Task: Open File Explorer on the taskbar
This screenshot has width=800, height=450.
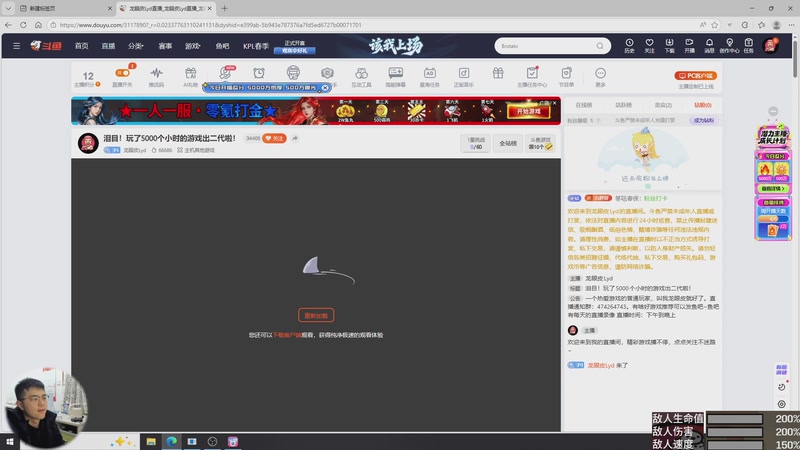Action: [x=151, y=441]
